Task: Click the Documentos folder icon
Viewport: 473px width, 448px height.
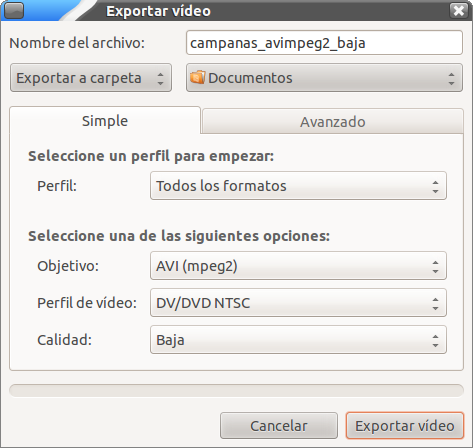Action: pyautogui.click(x=197, y=77)
